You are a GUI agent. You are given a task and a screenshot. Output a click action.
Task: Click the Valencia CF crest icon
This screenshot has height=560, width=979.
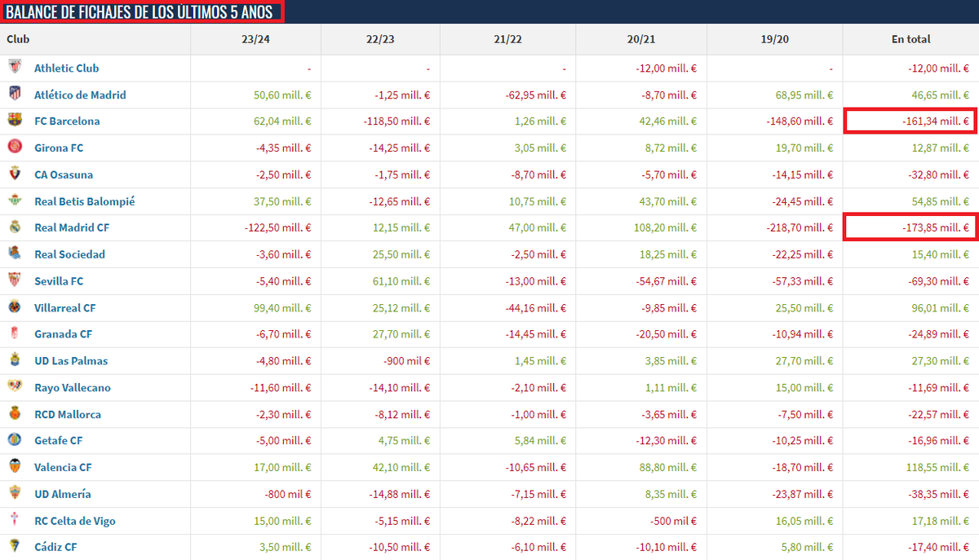click(x=15, y=467)
